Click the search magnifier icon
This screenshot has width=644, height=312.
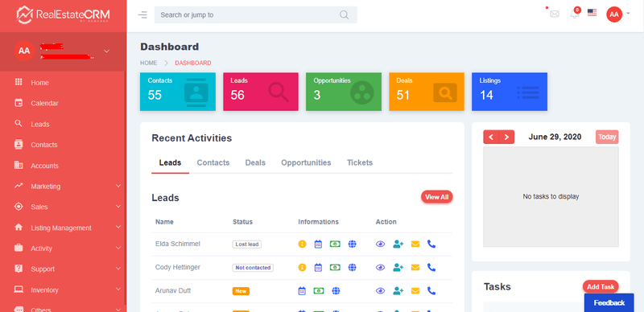coord(345,15)
